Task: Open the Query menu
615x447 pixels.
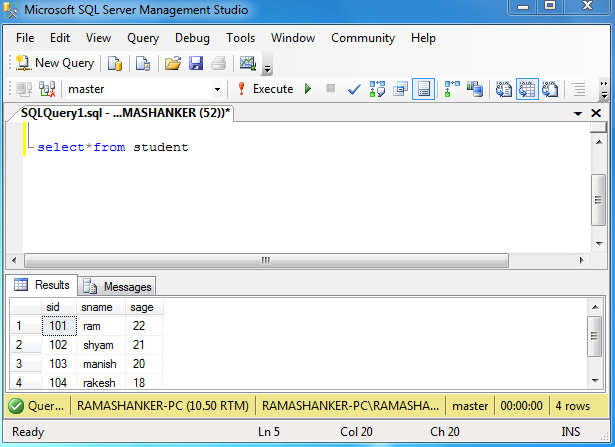Action: coord(143,38)
